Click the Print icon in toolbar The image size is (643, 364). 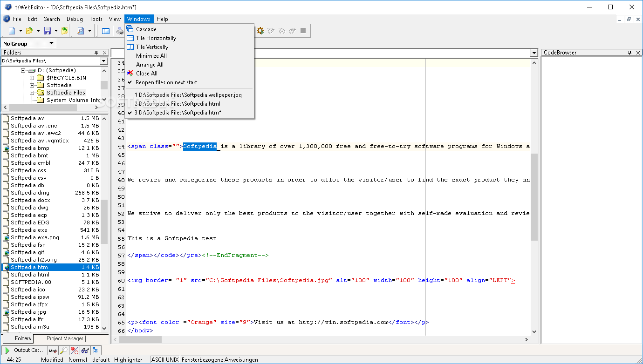[120, 31]
